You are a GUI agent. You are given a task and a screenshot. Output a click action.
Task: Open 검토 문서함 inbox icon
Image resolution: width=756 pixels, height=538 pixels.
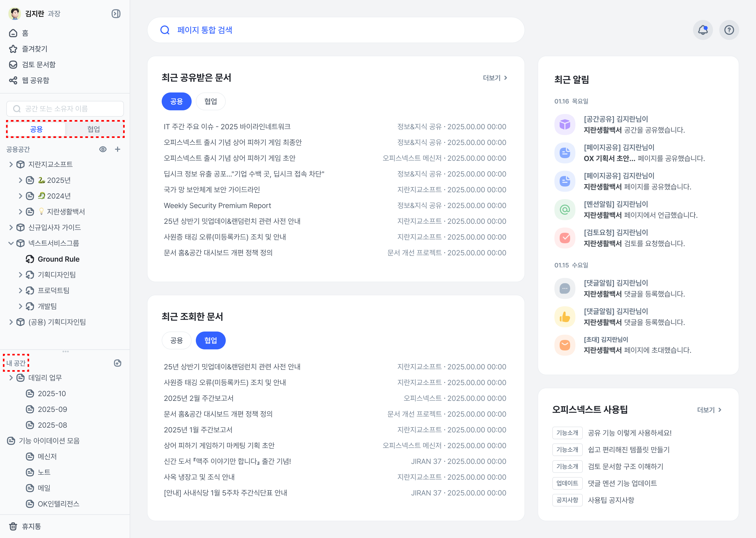13,65
